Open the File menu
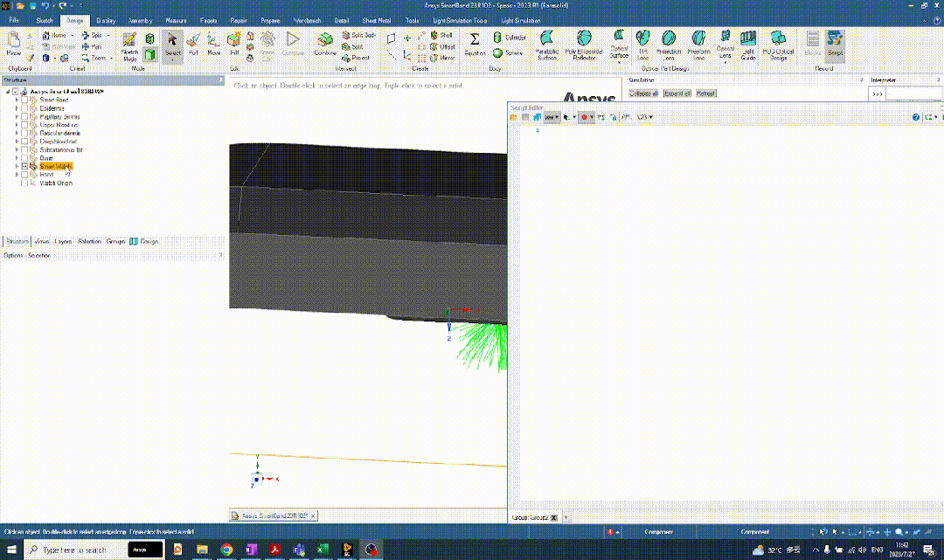The image size is (944, 560). 14,20
